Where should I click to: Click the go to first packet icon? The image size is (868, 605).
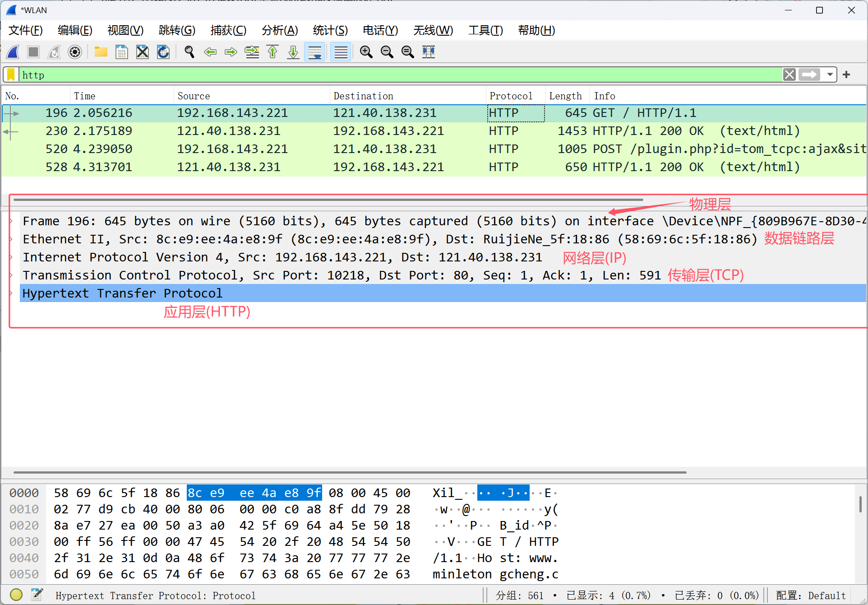click(x=272, y=52)
